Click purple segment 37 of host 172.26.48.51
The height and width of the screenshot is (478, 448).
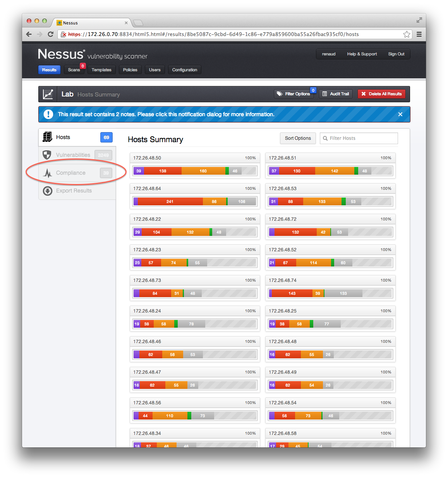coord(274,171)
